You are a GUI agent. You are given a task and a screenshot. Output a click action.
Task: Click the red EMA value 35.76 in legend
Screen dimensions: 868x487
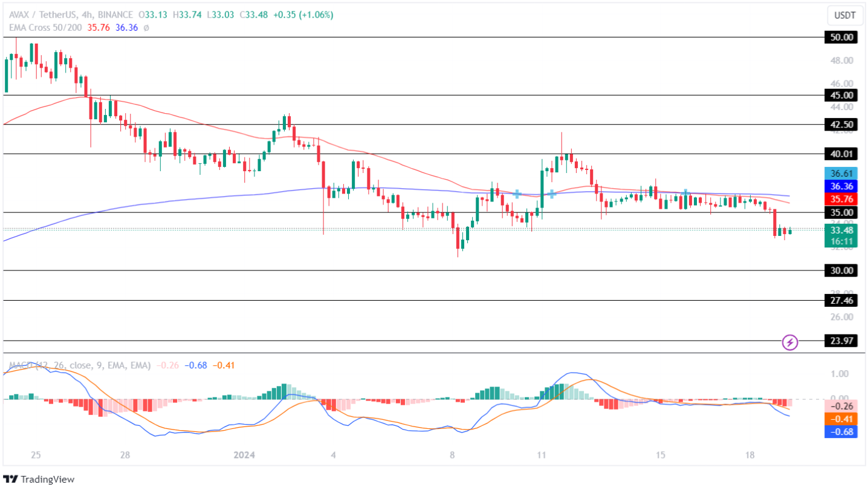pyautogui.click(x=100, y=28)
